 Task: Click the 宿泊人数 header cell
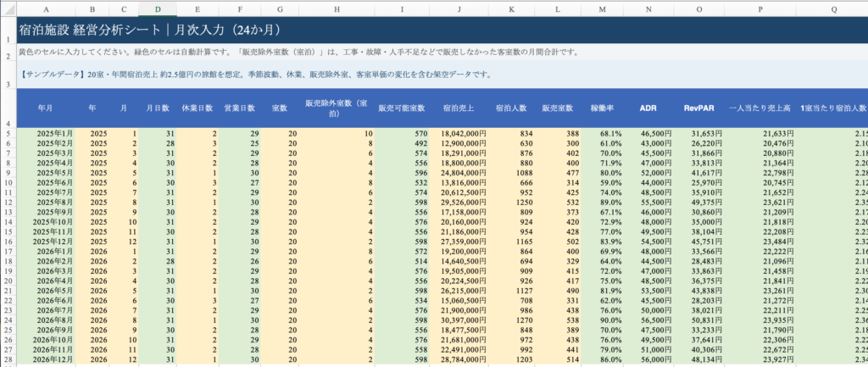511,108
